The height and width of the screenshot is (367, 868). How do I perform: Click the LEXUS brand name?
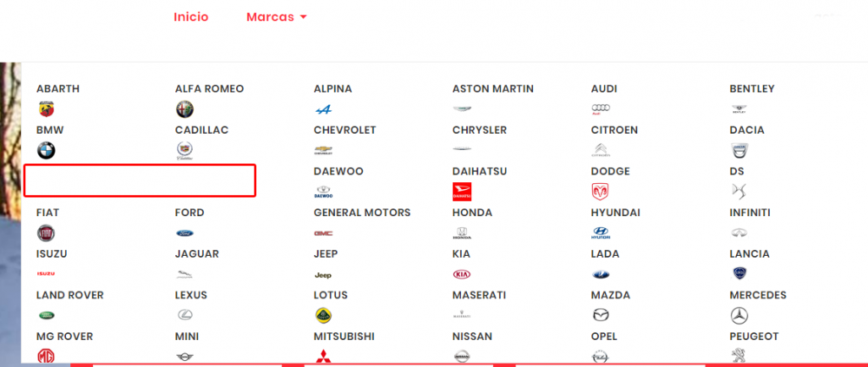(x=191, y=296)
